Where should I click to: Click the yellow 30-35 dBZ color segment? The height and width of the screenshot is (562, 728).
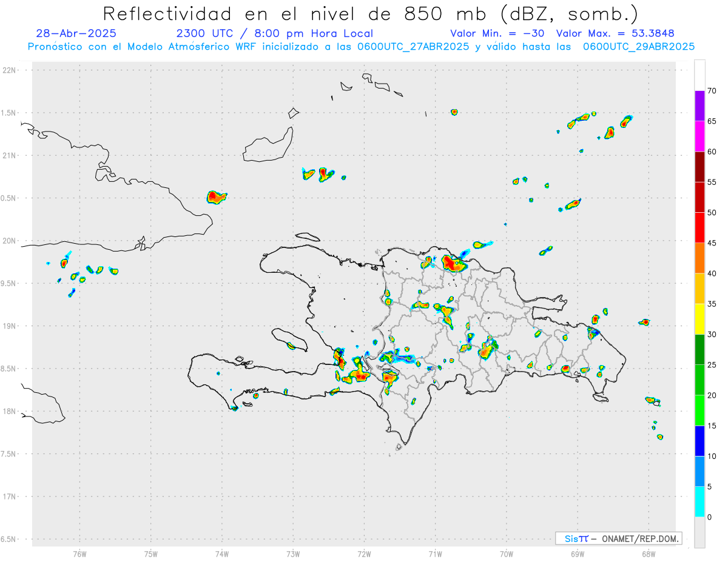699,319
